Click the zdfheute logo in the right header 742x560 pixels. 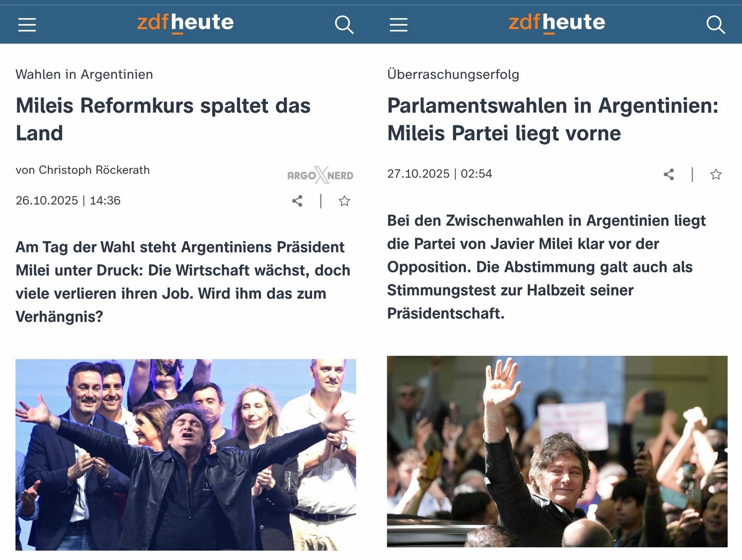556,23
